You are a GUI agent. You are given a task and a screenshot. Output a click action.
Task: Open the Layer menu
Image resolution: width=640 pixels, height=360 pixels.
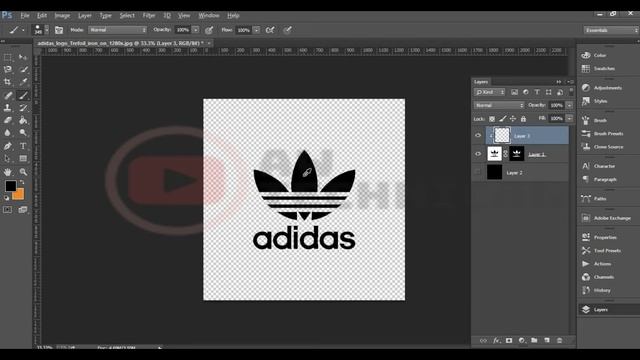click(85, 16)
